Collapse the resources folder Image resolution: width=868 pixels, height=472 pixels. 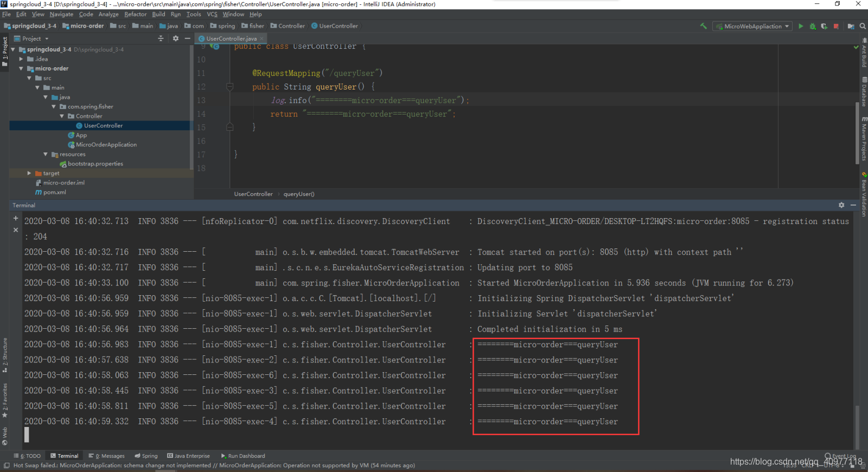click(x=46, y=154)
